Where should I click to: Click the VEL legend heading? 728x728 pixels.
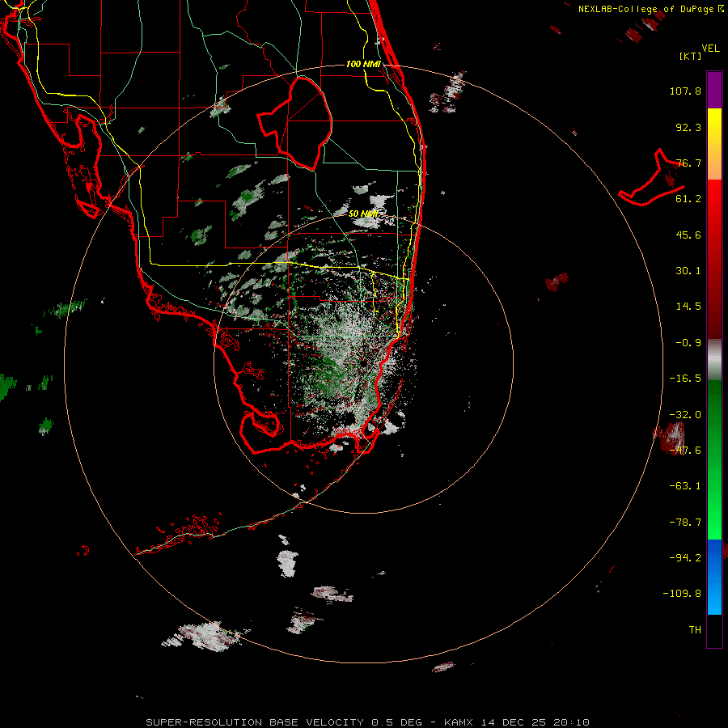click(711, 49)
